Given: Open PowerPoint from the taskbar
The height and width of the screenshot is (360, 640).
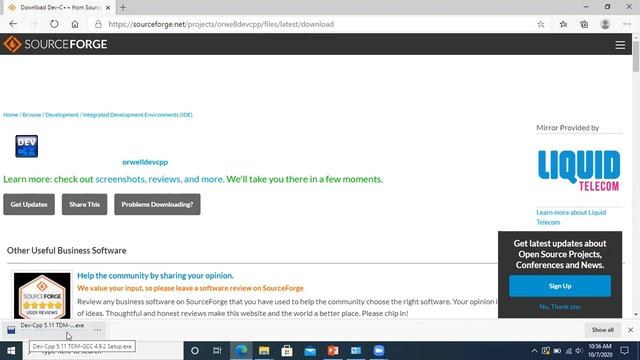Looking at the screenshot, I should pos(333,351).
